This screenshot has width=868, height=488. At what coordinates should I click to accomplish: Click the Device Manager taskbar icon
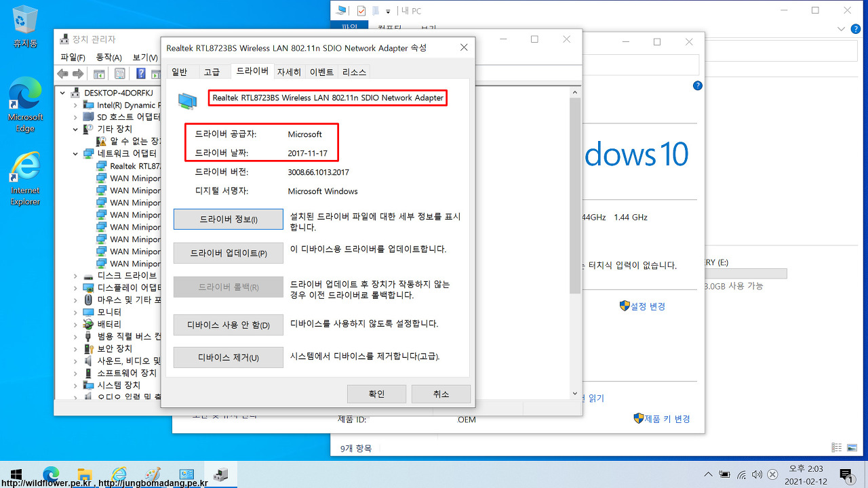(x=220, y=474)
